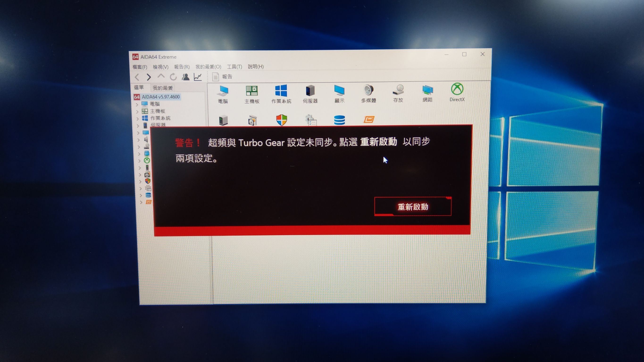Viewport: 644px width, 362px height.
Task: Expand the chevron beside the tree monitor icon
Action: point(138,133)
